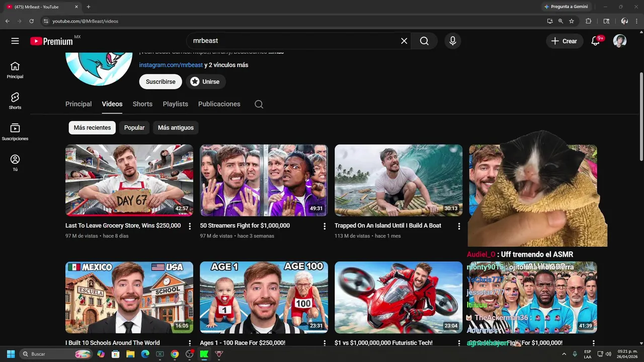Viewport: 644px width, 362px height.
Task: Open options for 50 Streamers Fight video
Action: [325, 226]
